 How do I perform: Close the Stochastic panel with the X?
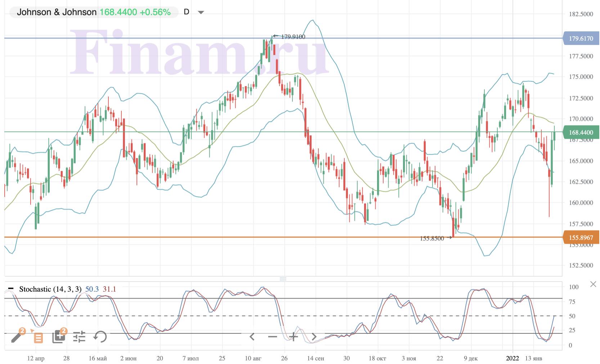click(x=593, y=285)
